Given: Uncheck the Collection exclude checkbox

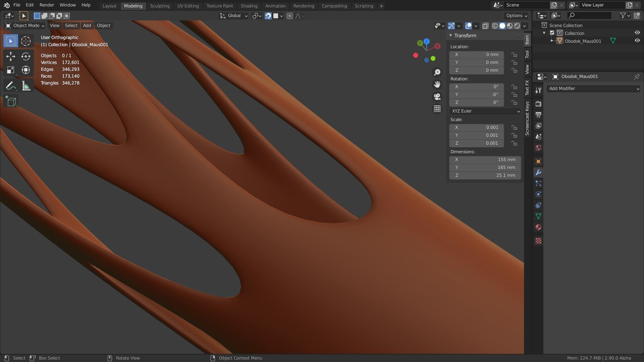Looking at the screenshot, I should [x=552, y=33].
